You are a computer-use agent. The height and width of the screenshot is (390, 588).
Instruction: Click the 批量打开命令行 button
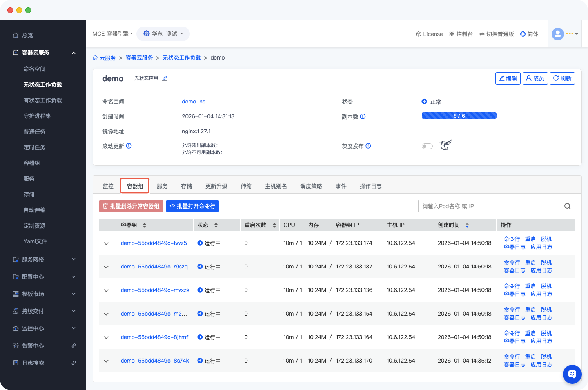pyautogui.click(x=192, y=206)
